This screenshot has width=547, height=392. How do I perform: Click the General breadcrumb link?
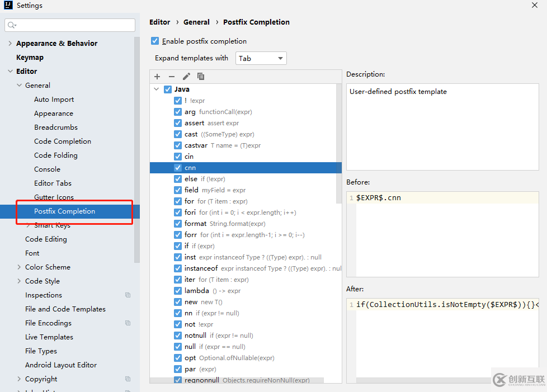[196, 22]
